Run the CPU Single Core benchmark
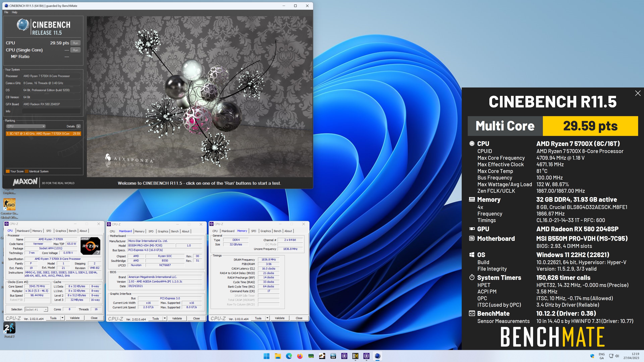The width and height of the screenshot is (644, 362). 75,50
